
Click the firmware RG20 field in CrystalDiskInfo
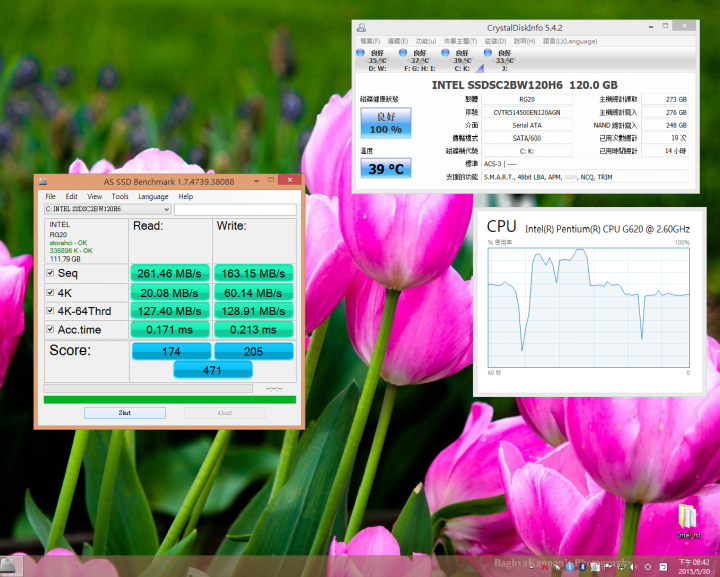(527, 99)
